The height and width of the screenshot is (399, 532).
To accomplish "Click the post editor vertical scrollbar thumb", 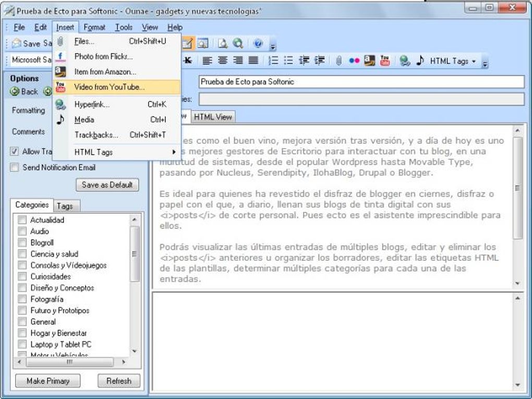I will [517, 188].
